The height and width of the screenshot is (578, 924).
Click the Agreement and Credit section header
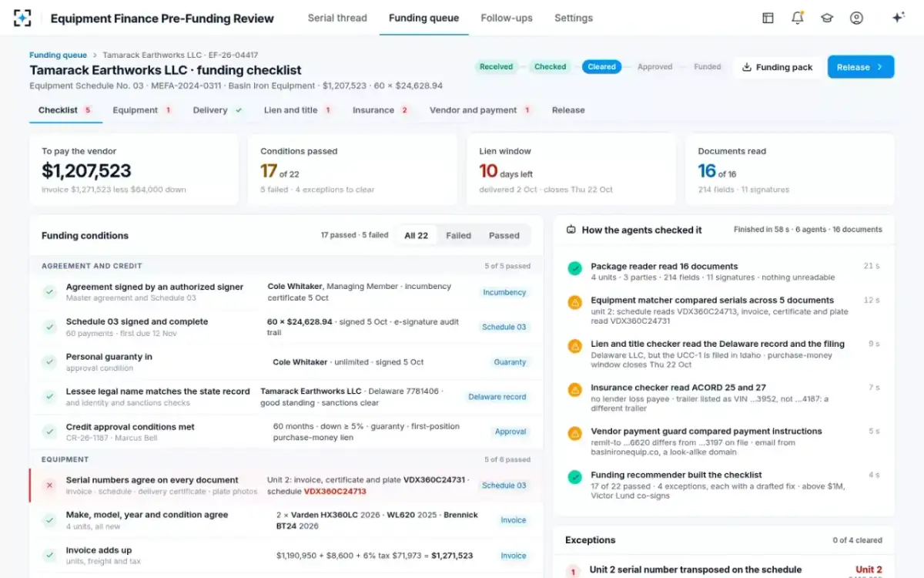tap(286, 266)
